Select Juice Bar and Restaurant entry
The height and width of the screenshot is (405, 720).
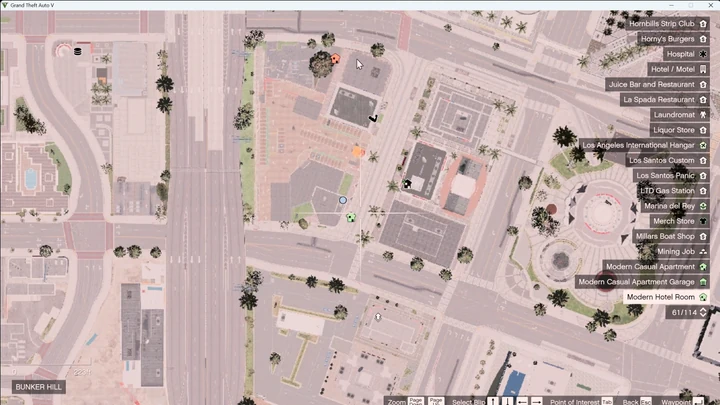tap(657, 84)
